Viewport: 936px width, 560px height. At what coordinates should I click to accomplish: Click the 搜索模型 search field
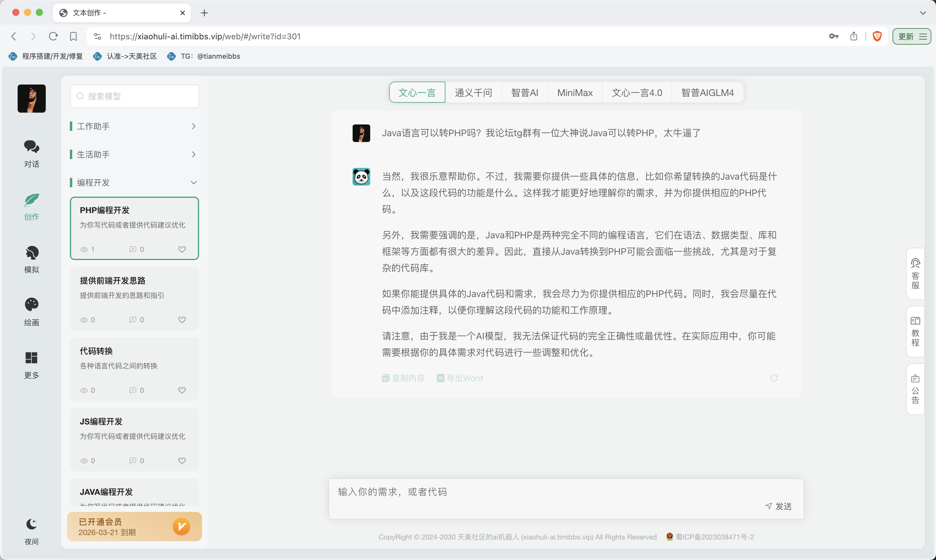pos(134,96)
